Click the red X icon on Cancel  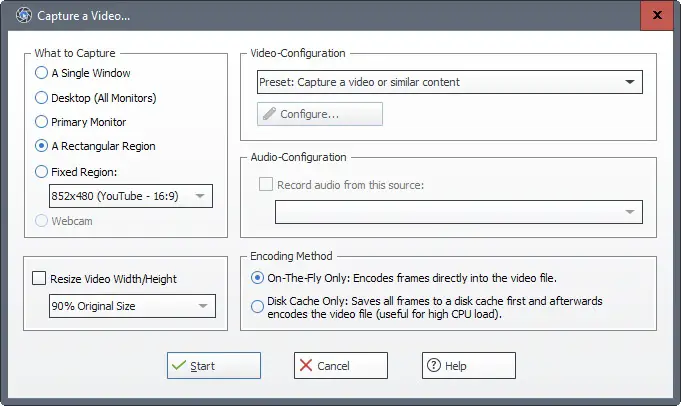coord(305,366)
